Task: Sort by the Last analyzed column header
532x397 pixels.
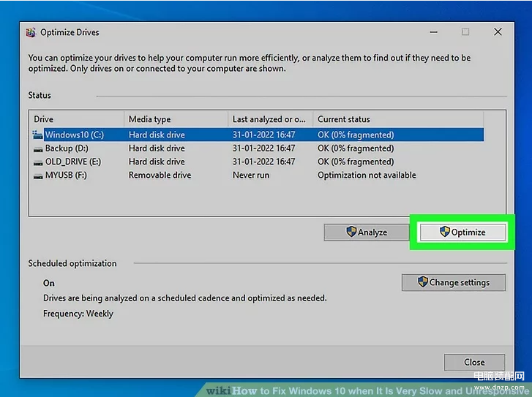Action: pos(271,119)
